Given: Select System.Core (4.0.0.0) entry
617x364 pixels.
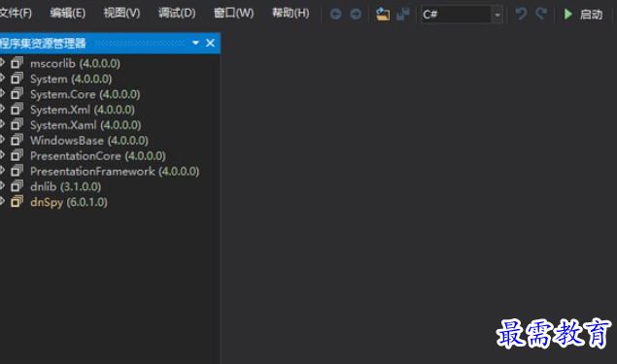Looking at the screenshot, I should pyautogui.click(x=85, y=94).
